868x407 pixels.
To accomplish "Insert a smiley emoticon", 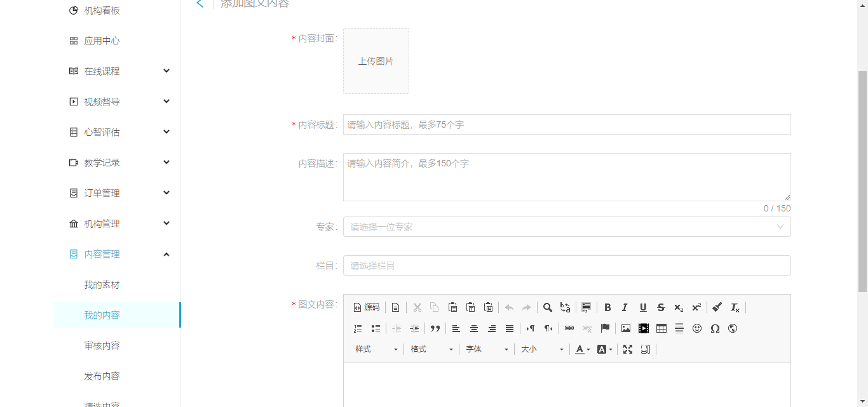I will 697,328.
